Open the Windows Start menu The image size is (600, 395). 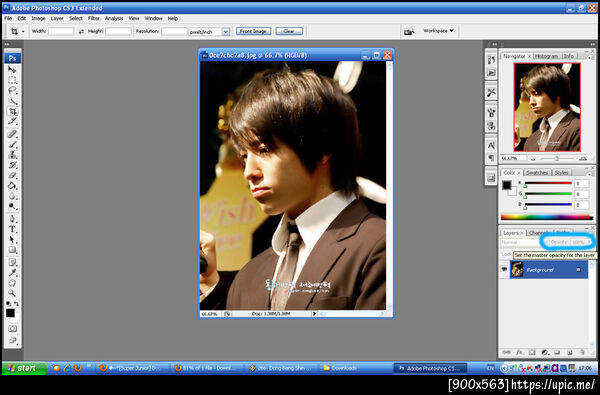pyautogui.click(x=24, y=368)
